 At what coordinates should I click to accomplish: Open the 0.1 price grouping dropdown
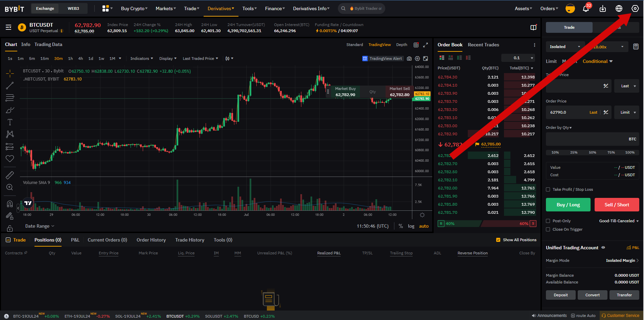point(518,58)
